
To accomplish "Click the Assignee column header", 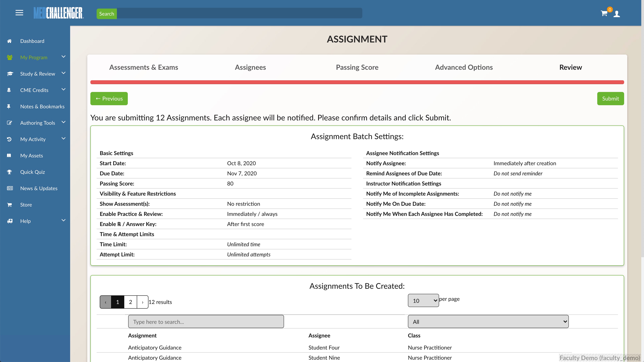I will 319,336.
